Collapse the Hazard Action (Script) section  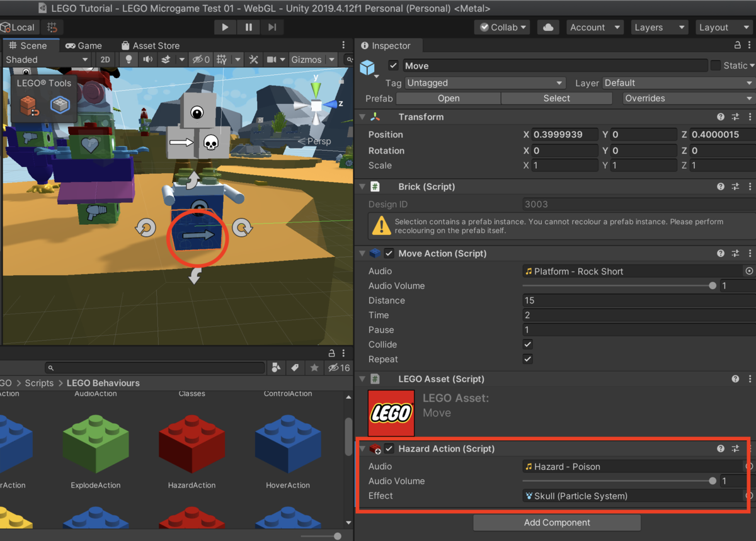pos(362,448)
